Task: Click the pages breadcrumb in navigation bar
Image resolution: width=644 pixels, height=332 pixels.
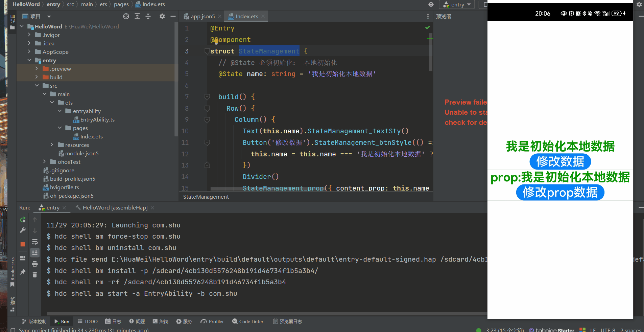Action: (121, 4)
